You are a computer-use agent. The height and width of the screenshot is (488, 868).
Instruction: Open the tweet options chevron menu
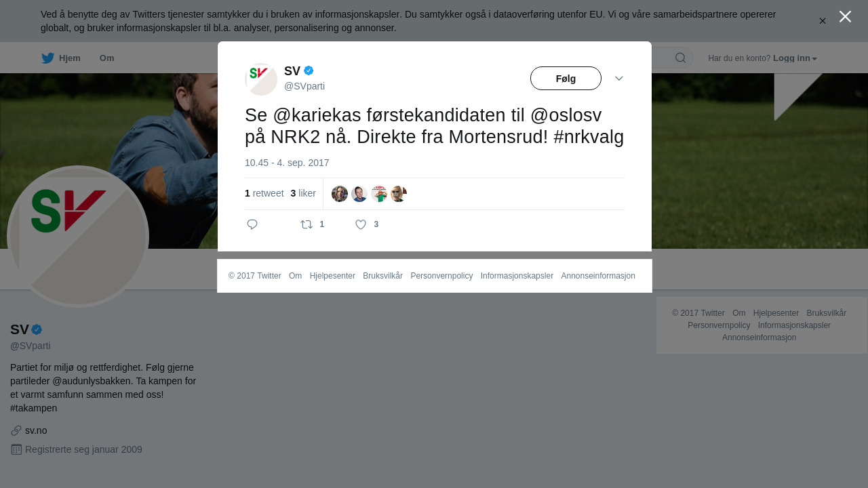click(619, 79)
